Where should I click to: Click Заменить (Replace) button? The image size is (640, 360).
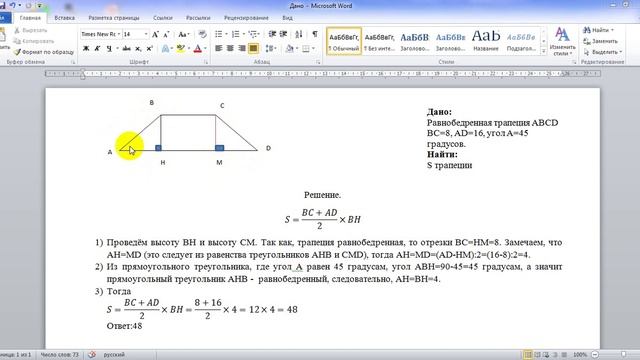pyautogui.click(x=600, y=41)
